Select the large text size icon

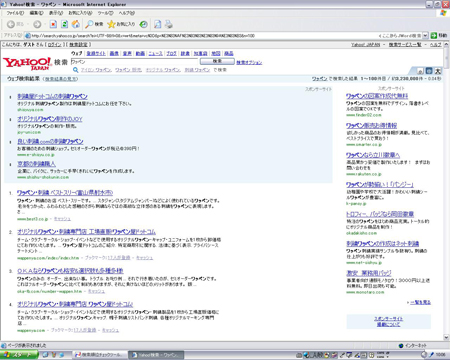438,71
